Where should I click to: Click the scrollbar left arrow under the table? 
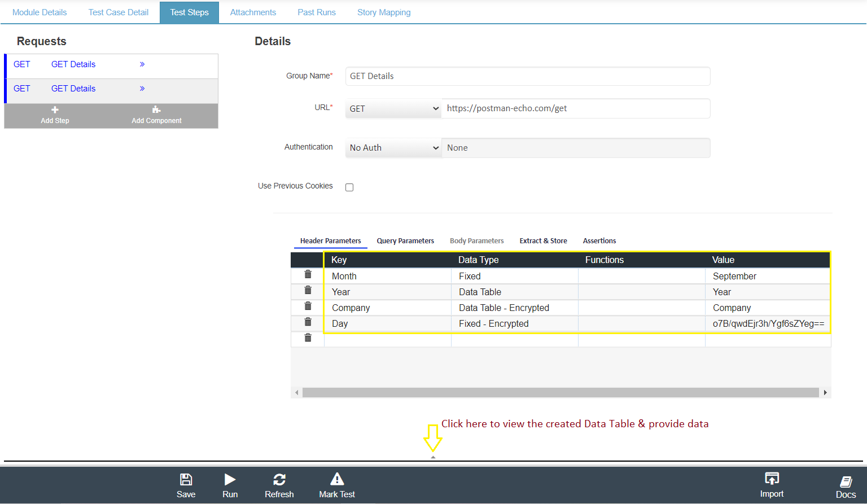click(297, 392)
